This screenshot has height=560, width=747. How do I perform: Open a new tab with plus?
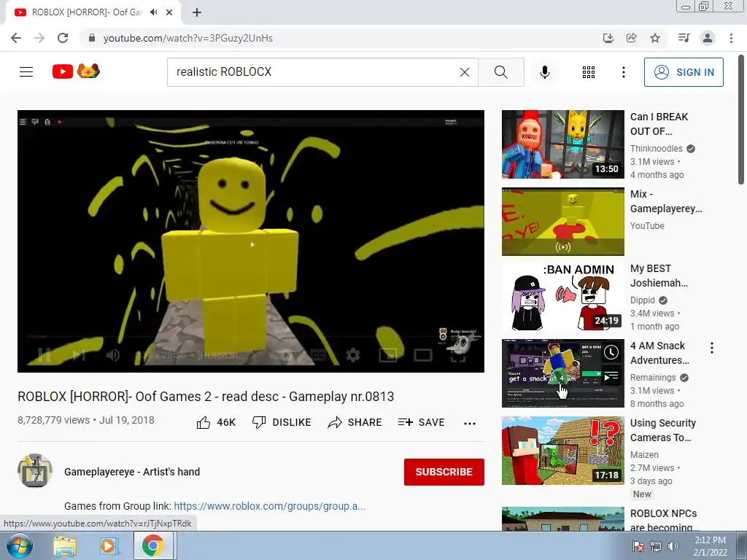click(x=197, y=12)
